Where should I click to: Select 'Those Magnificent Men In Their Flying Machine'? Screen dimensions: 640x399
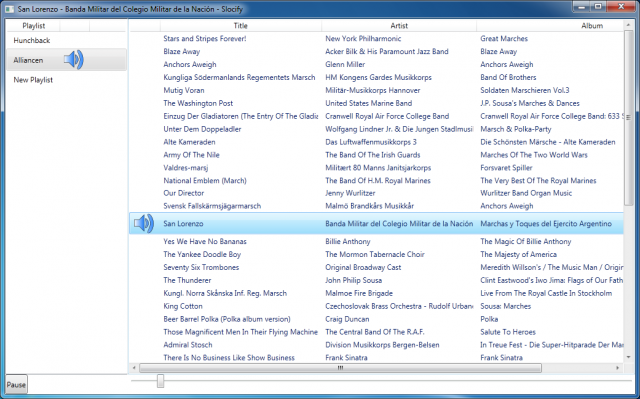coord(240,332)
